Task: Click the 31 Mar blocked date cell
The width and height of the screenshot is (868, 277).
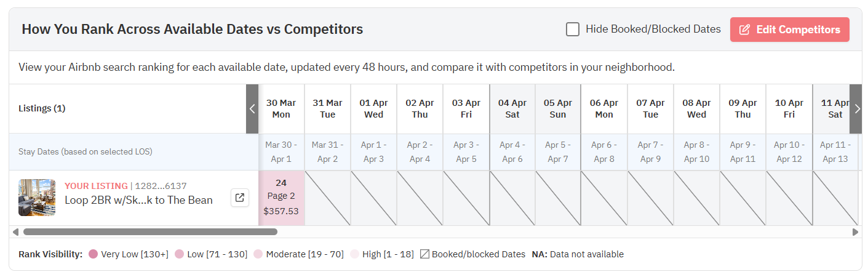Action: (x=327, y=198)
